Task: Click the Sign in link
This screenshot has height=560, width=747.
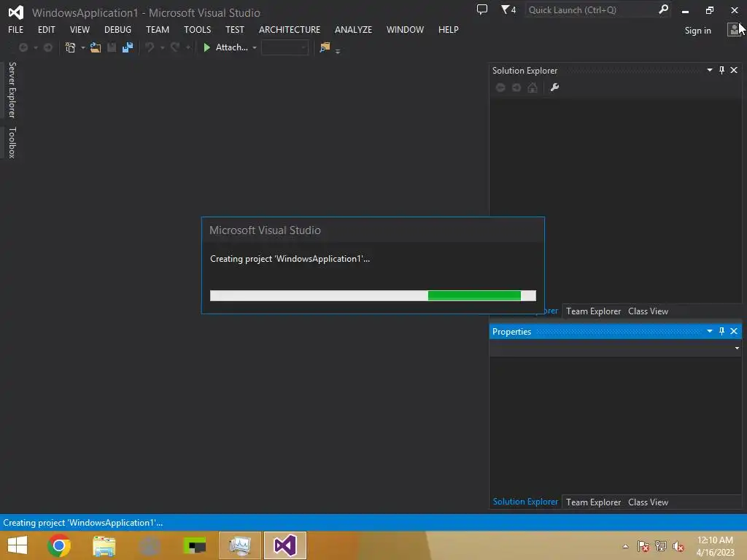Action: click(698, 31)
